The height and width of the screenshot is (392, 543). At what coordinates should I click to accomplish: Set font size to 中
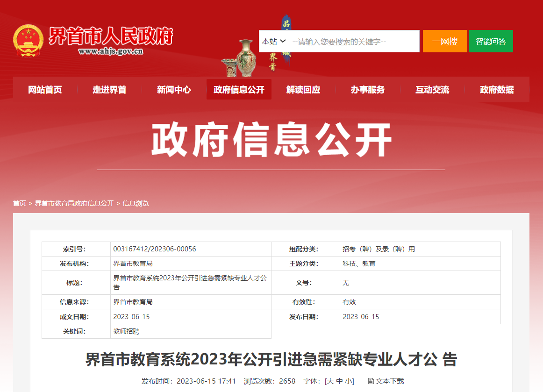click(x=339, y=381)
